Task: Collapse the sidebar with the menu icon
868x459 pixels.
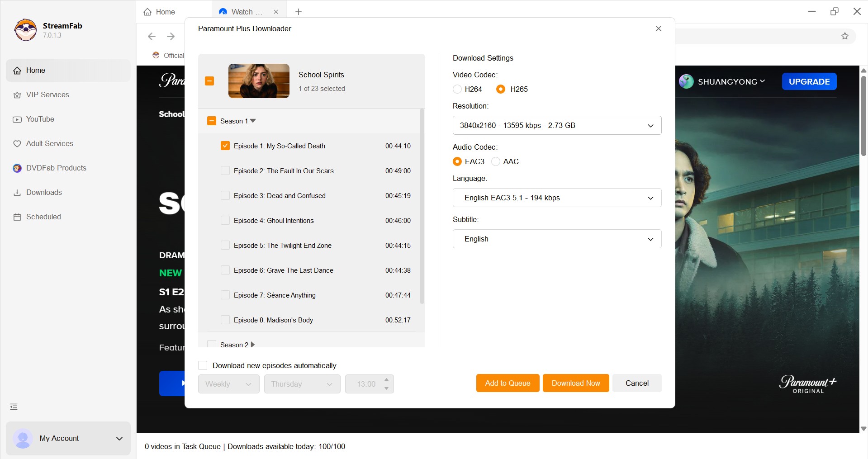Action: click(x=14, y=407)
